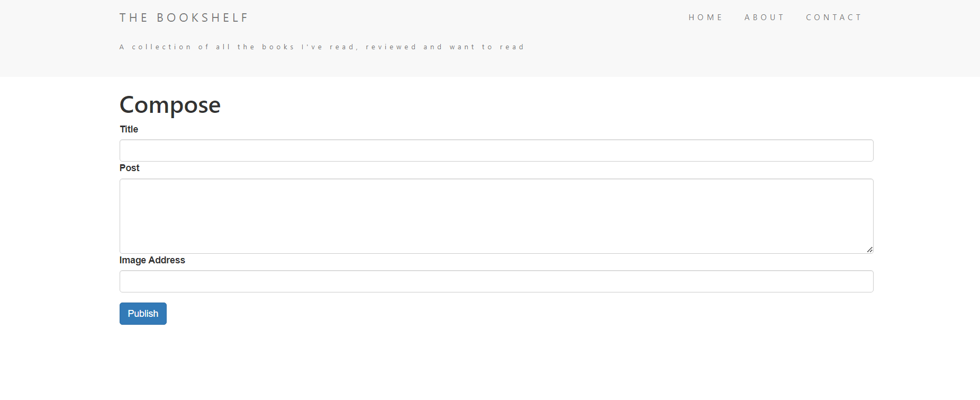Screen dimensions: 980x400
Task: Open the ABOUT navigation link
Action: [764, 17]
